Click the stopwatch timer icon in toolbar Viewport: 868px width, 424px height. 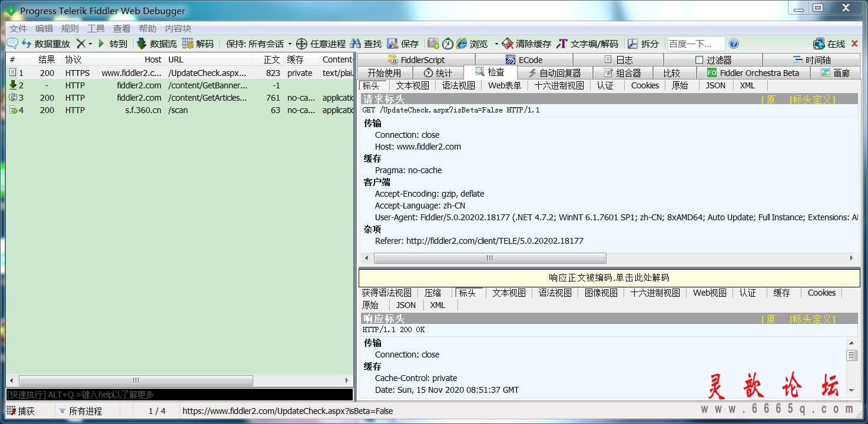coord(448,44)
